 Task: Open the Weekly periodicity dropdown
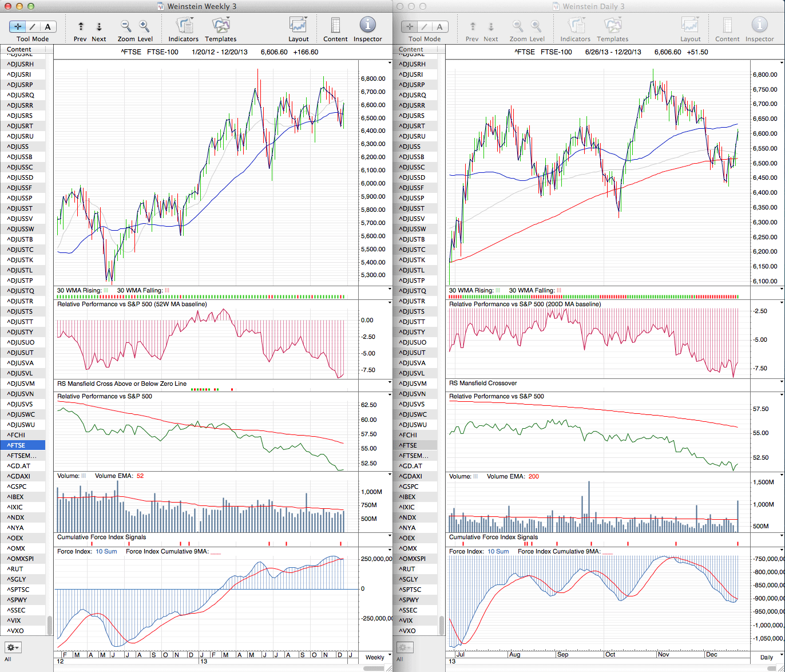point(375,657)
